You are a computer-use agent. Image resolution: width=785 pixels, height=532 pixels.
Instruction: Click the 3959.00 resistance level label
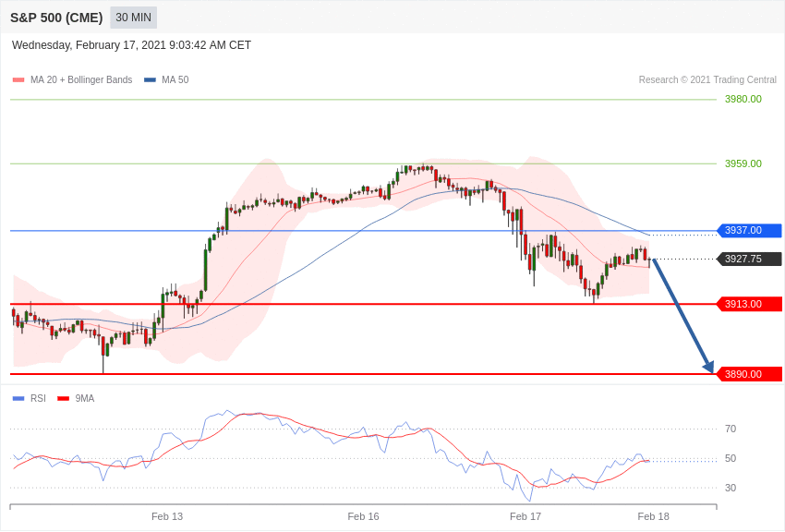[x=743, y=163]
